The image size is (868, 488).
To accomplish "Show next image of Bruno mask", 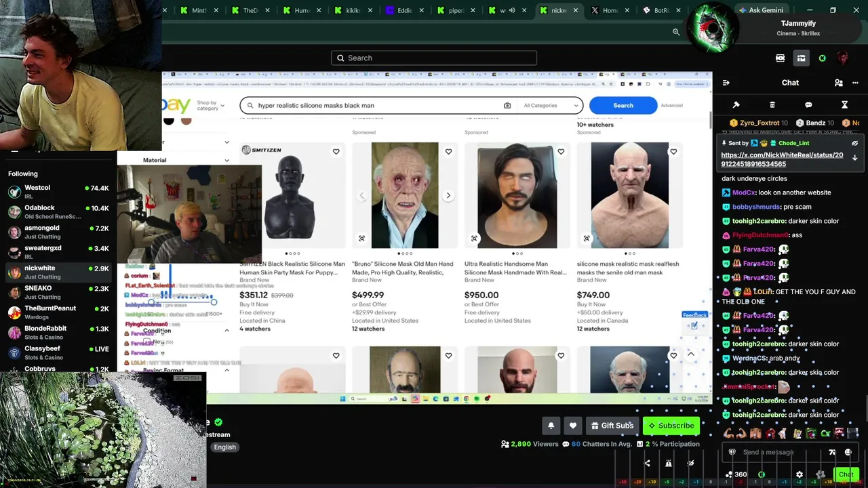I will (x=448, y=196).
